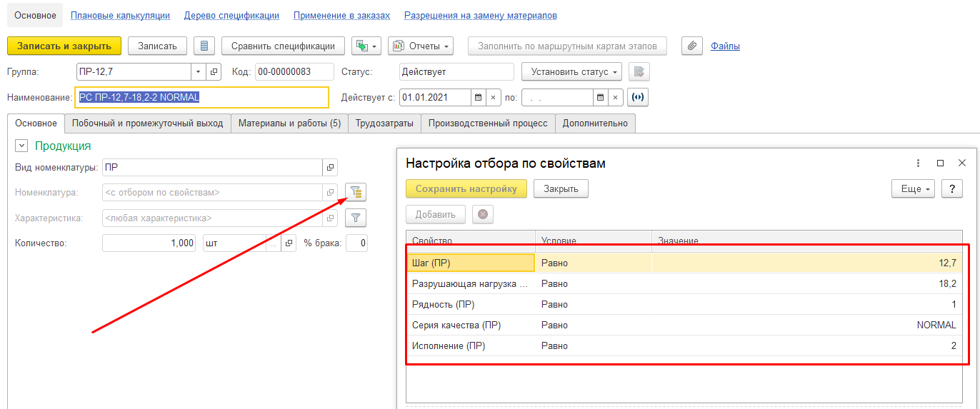Open the Установить статус dropdown
This screenshot has height=409, width=980.
tap(572, 71)
